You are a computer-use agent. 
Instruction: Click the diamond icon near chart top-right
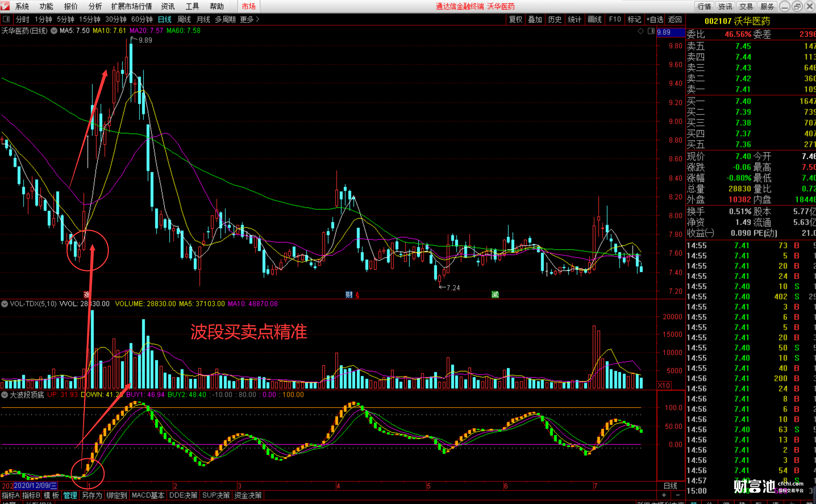click(x=641, y=31)
